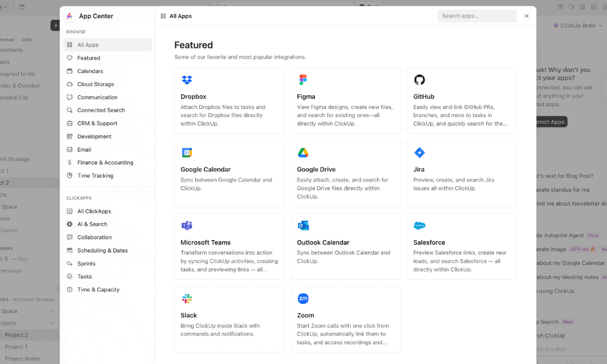The height and width of the screenshot is (364, 607).
Task: Click the Microsoft Teams logo icon
Action: (187, 226)
